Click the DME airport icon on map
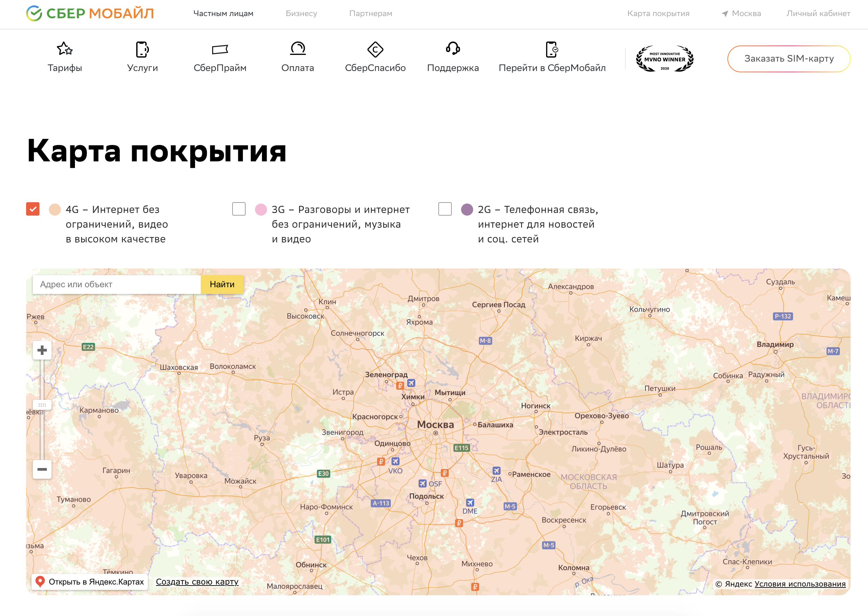 pos(470,503)
